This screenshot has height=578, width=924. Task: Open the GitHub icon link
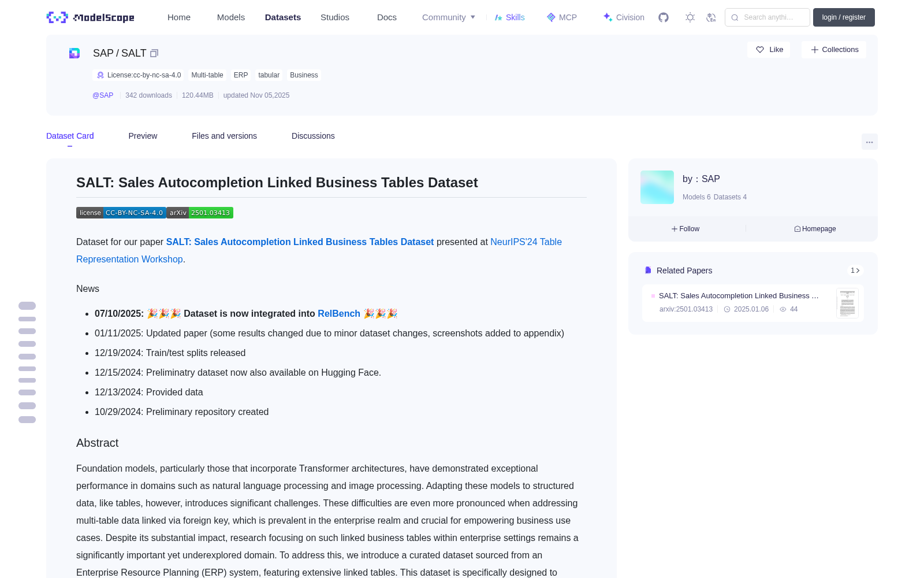click(x=664, y=17)
